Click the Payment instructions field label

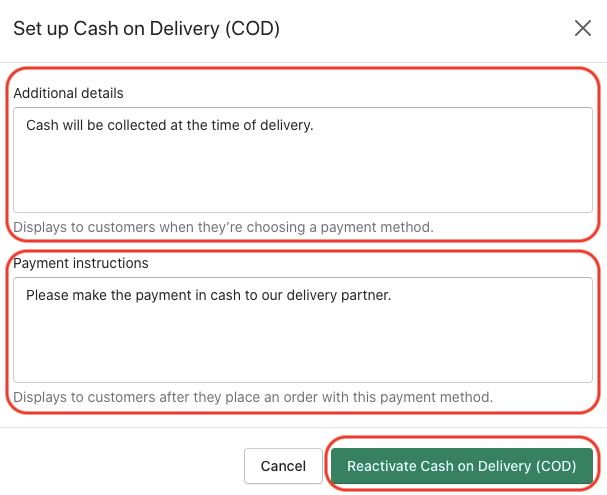(80, 263)
